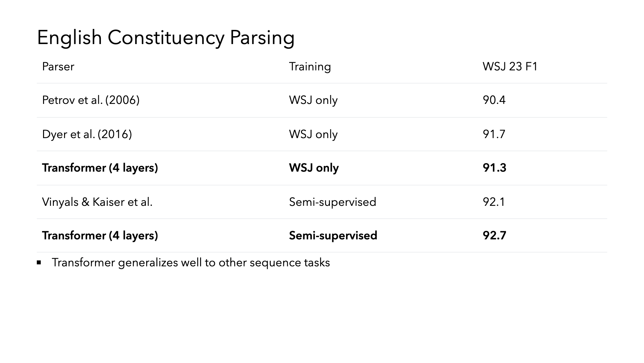Click the Petrov et al. (2006) cell
The height and width of the screenshot is (363, 644).
91,100
